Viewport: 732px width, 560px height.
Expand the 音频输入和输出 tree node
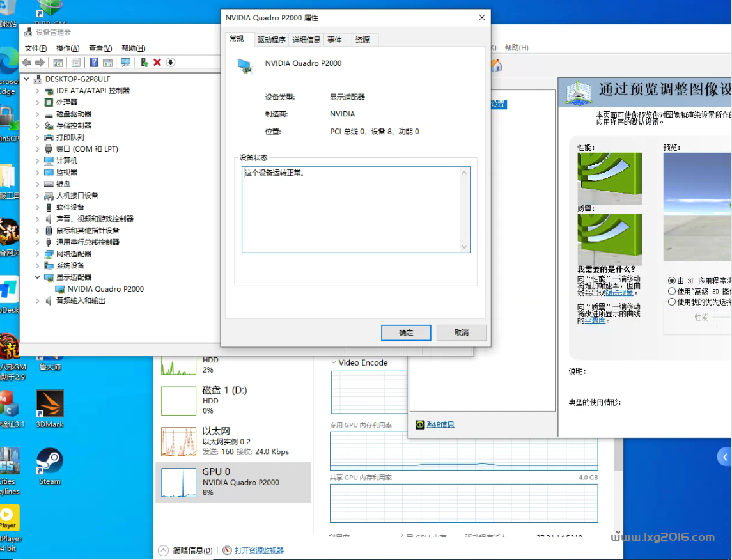(x=37, y=301)
